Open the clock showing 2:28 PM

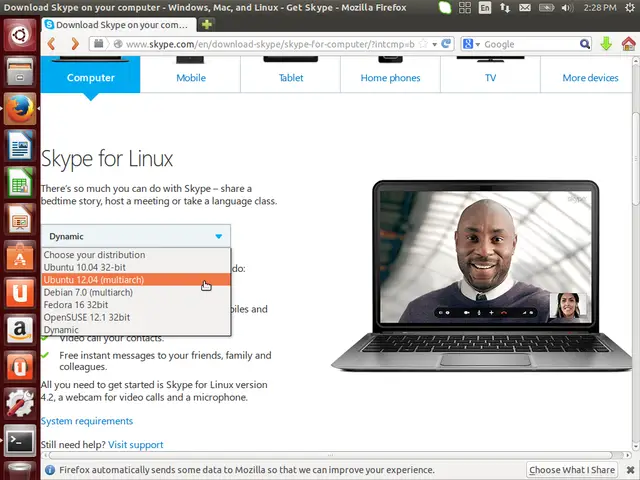[600, 7]
